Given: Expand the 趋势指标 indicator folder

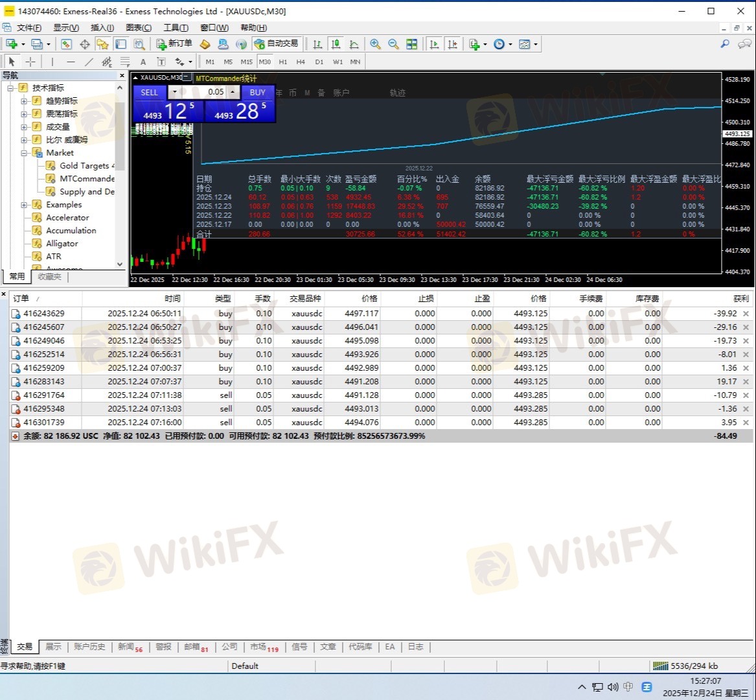Looking at the screenshot, I should (x=24, y=101).
